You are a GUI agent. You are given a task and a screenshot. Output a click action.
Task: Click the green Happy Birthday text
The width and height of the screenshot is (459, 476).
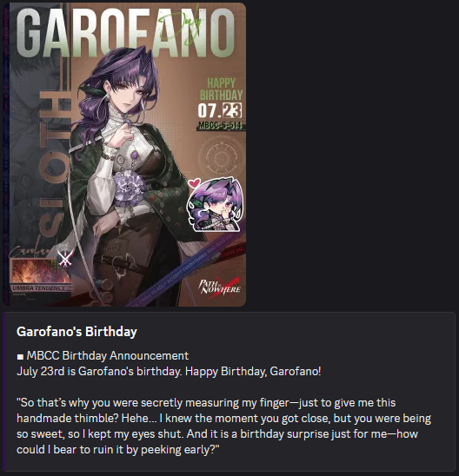(x=221, y=89)
